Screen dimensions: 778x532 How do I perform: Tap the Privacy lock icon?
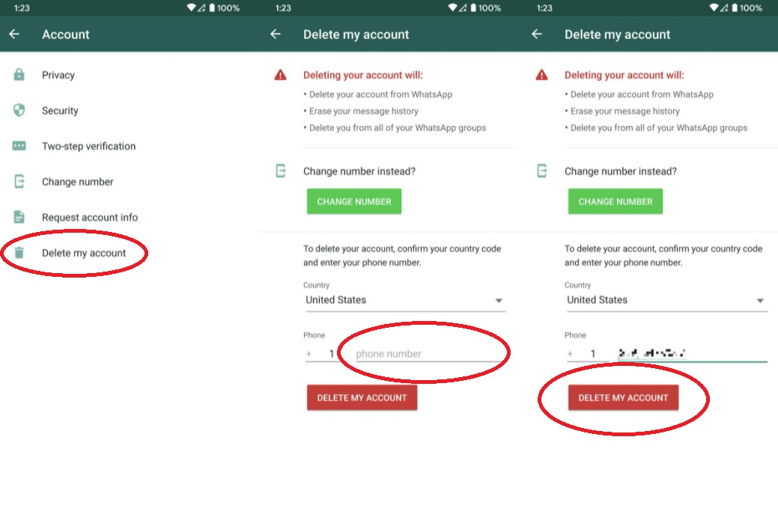(x=19, y=75)
